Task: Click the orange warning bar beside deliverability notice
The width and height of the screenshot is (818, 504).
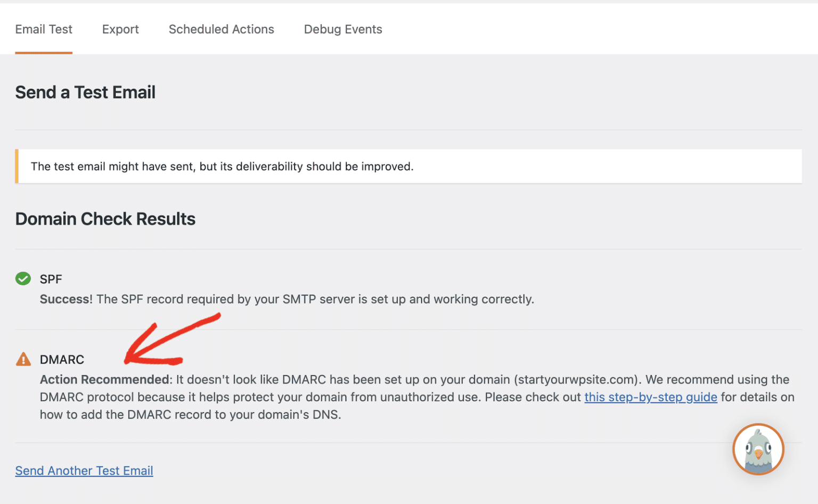Action: tap(18, 166)
